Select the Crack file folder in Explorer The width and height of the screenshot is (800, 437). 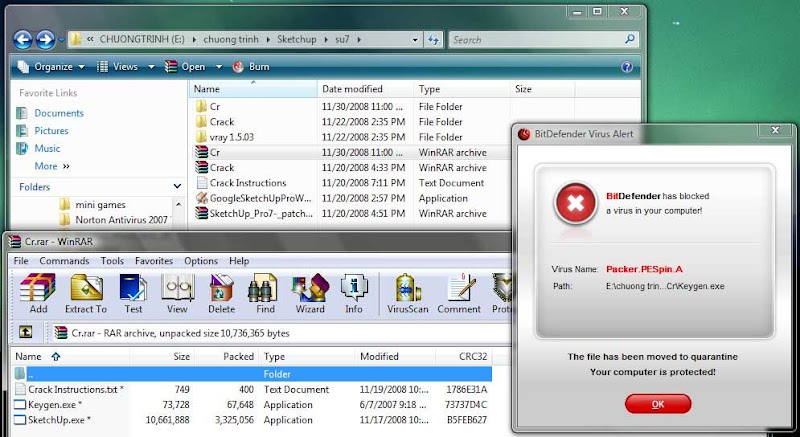[x=215, y=122]
